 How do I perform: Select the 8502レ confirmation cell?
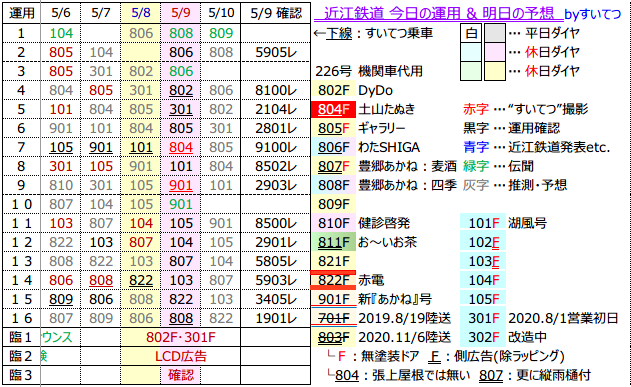click(276, 166)
